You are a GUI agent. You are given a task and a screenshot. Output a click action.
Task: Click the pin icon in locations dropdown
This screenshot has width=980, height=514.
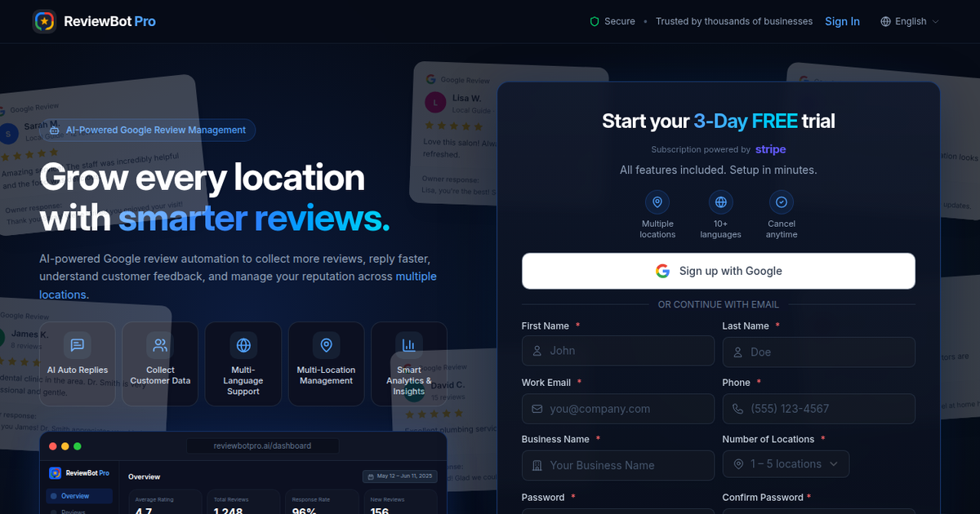click(738, 464)
